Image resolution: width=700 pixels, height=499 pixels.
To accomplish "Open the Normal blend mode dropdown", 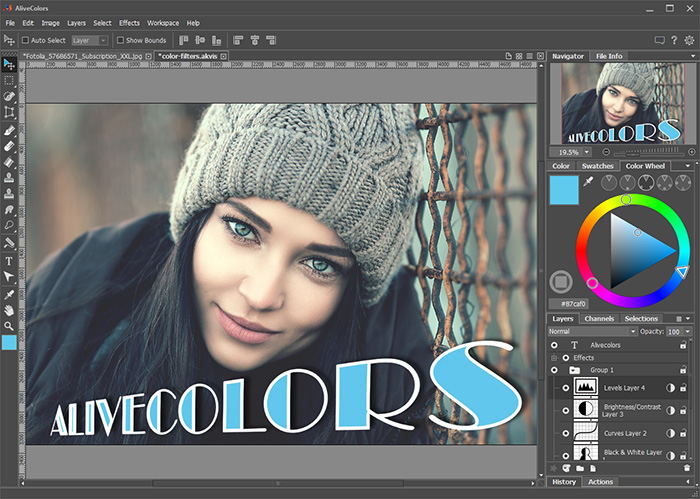I will click(592, 331).
